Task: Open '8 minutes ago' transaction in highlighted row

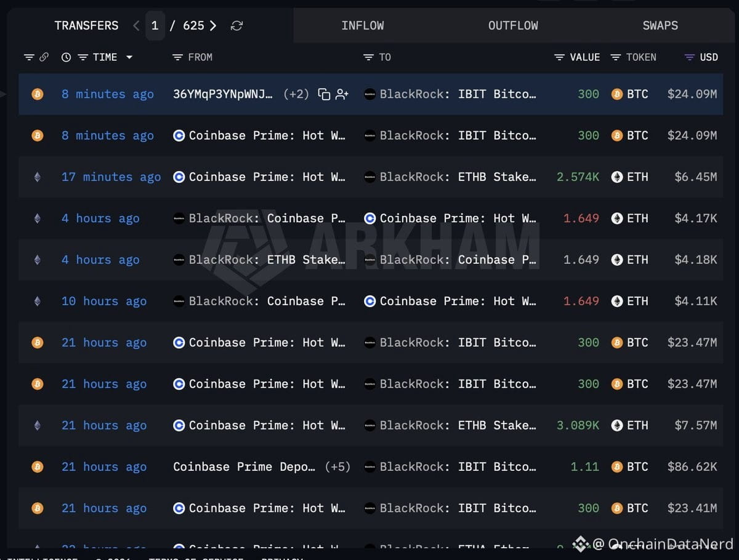Action: point(108,94)
